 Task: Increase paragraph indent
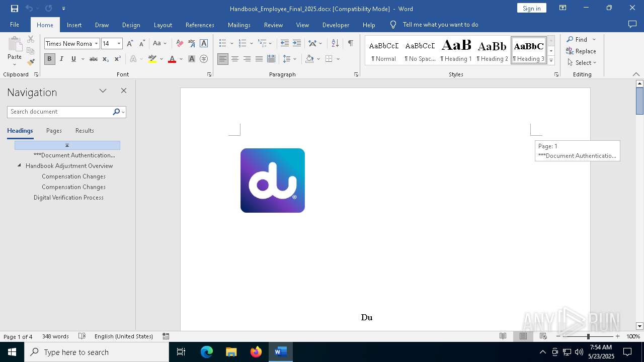click(x=297, y=44)
